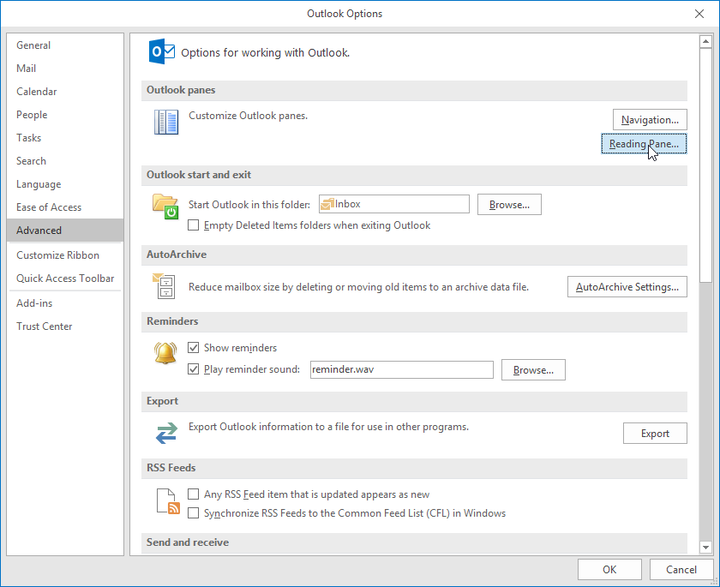Cancel the Outlook Options dialog
The height and width of the screenshot is (587, 720).
(681, 570)
